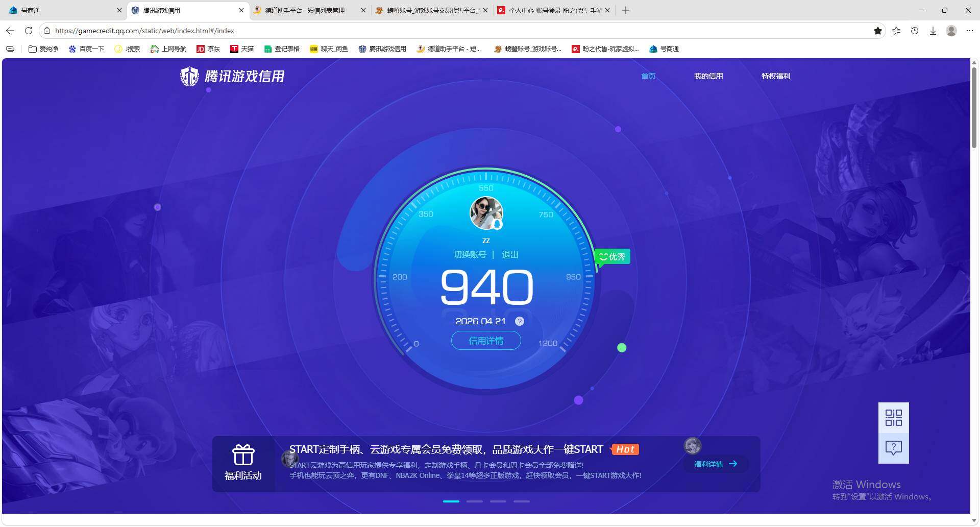This screenshot has height=527, width=980.
Task: Open the browser profile avatar menu
Action: [951, 31]
